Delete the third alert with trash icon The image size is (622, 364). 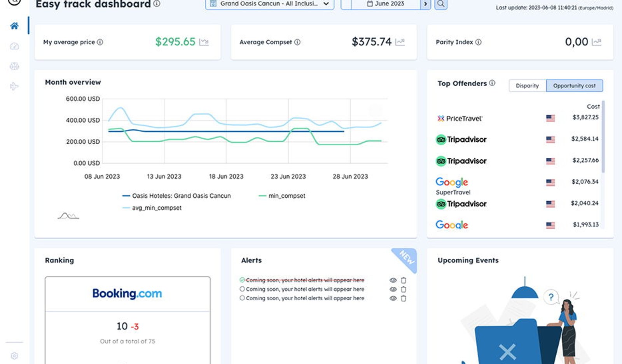point(404,298)
